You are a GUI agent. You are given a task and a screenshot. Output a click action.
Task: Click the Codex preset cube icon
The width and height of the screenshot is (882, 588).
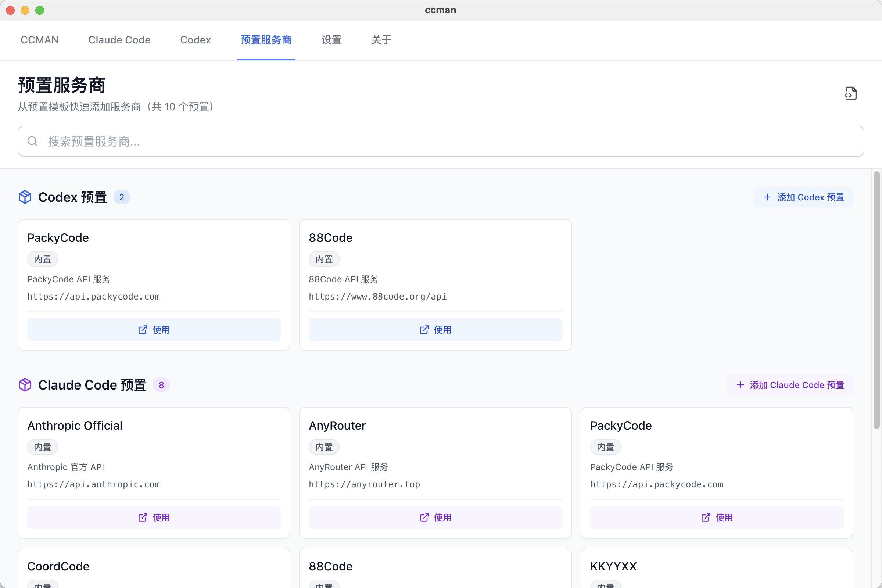coord(25,197)
